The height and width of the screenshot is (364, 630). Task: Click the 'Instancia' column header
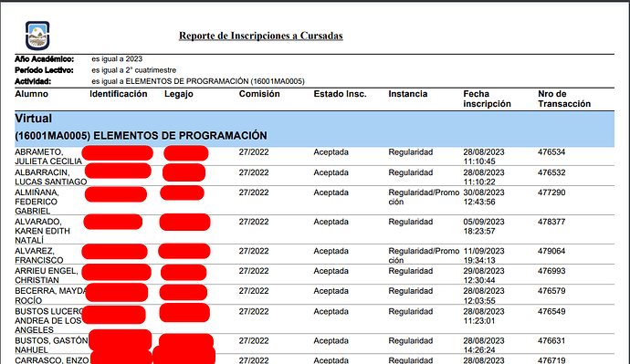(408, 94)
